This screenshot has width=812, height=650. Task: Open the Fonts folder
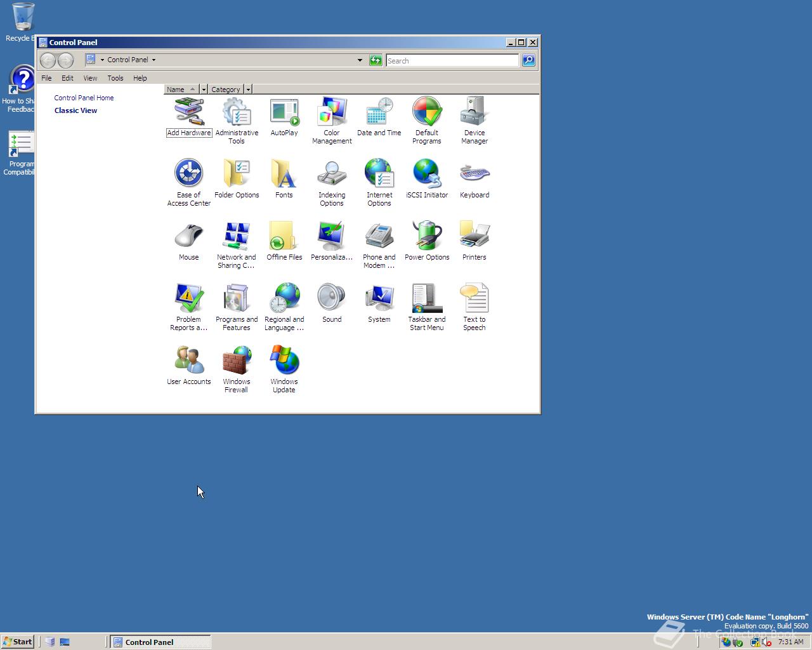tap(284, 179)
